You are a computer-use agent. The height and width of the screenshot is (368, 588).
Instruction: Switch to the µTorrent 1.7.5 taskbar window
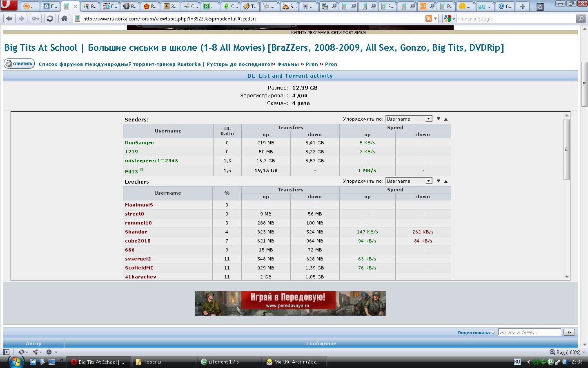pyautogui.click(x=229, y=362)
